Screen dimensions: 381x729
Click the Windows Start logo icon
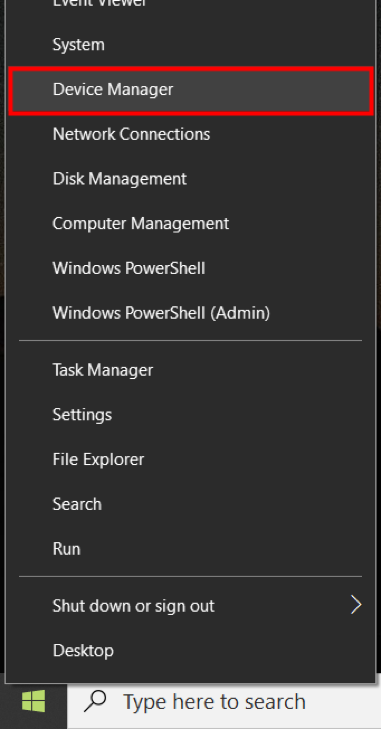point(33,701)
